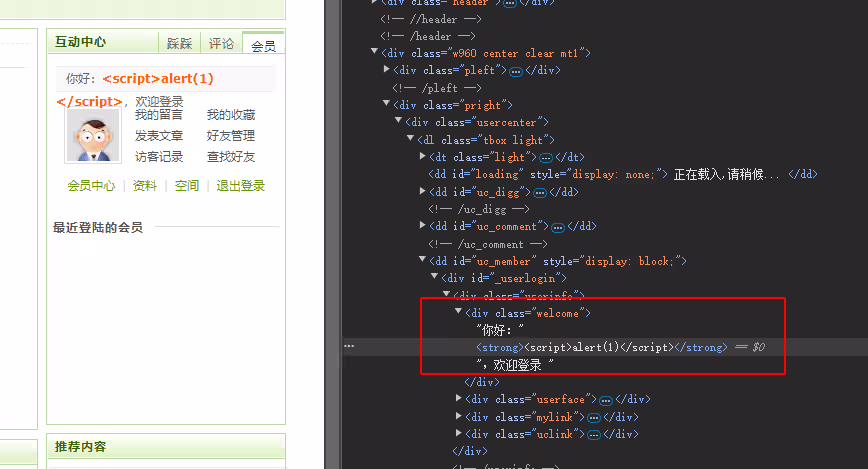The height and width of the screenshot is (469, 868).
Task: Open the 会员中心 link
Action: 91,186
